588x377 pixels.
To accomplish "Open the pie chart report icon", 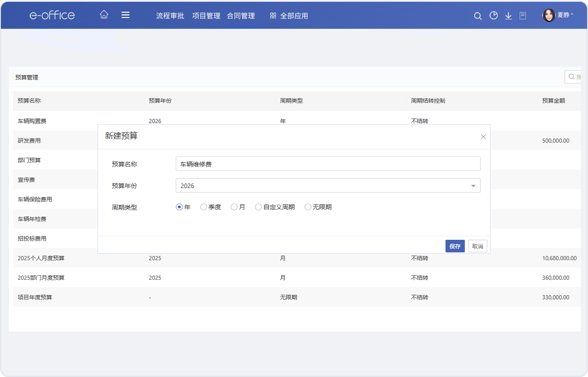I will 494,16.
